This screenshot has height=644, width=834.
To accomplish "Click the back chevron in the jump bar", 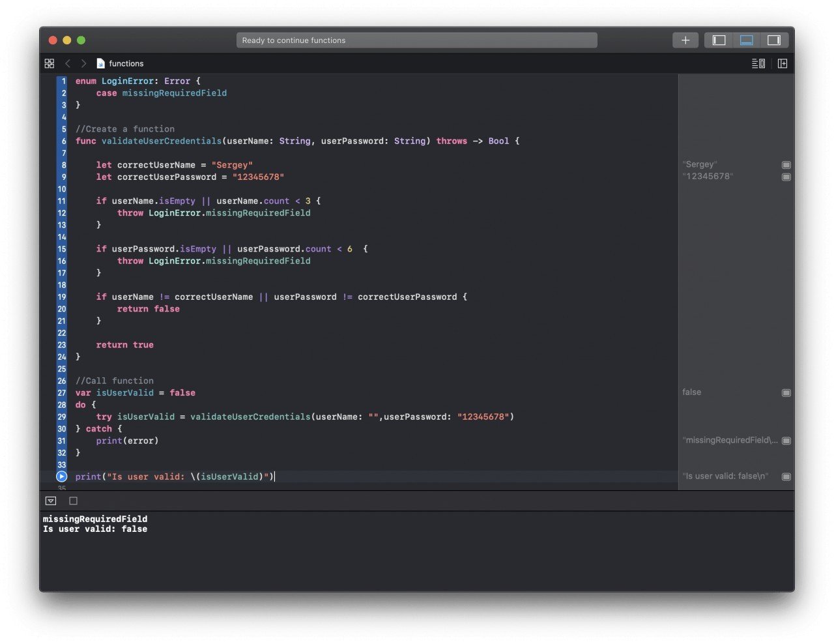I will (x=68, y=63).
